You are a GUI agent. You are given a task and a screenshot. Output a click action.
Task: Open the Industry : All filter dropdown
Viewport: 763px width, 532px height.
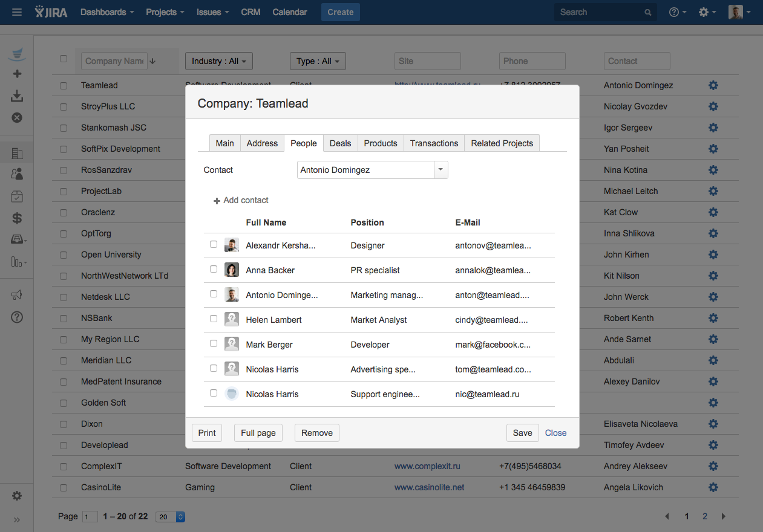[x=218, y=61]
